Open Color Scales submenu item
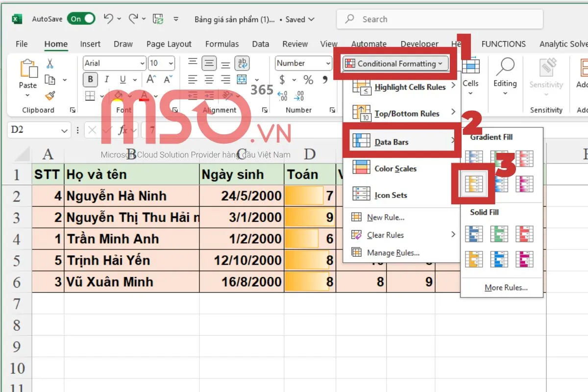The height and width of the screenshot is (392, 588). point(395,169)
